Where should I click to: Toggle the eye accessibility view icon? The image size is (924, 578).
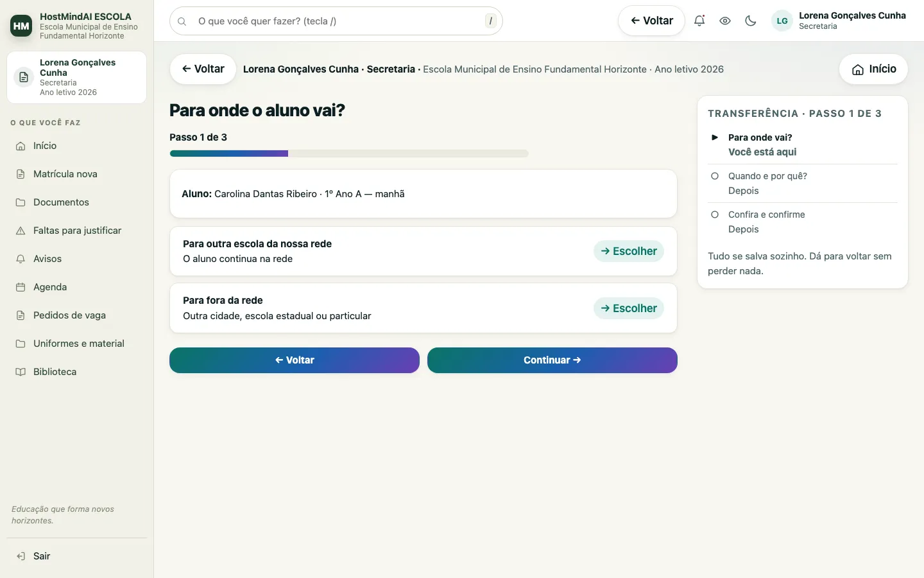(725, 21)
